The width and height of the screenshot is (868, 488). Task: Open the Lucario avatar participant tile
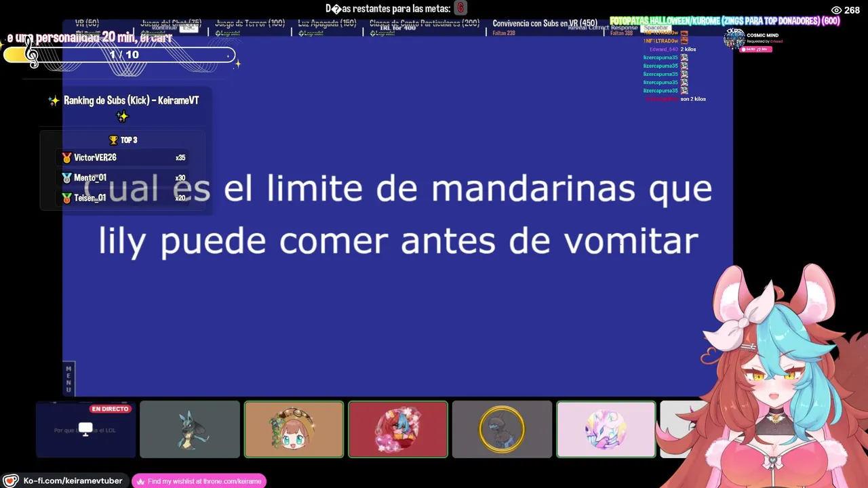pyautogui.click(x=190, y=429)
